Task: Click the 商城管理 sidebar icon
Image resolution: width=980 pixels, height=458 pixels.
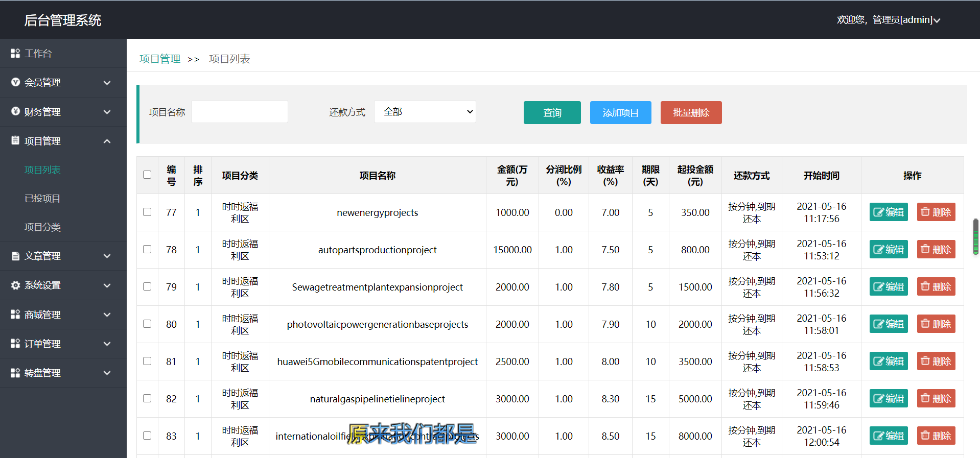Action: point(15,315)
